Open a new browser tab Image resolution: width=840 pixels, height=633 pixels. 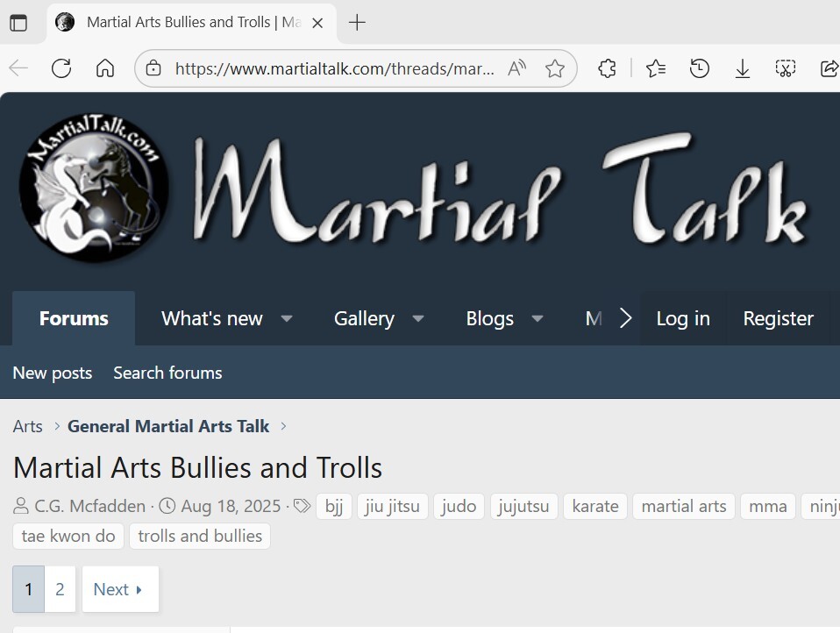pos(357,23)
